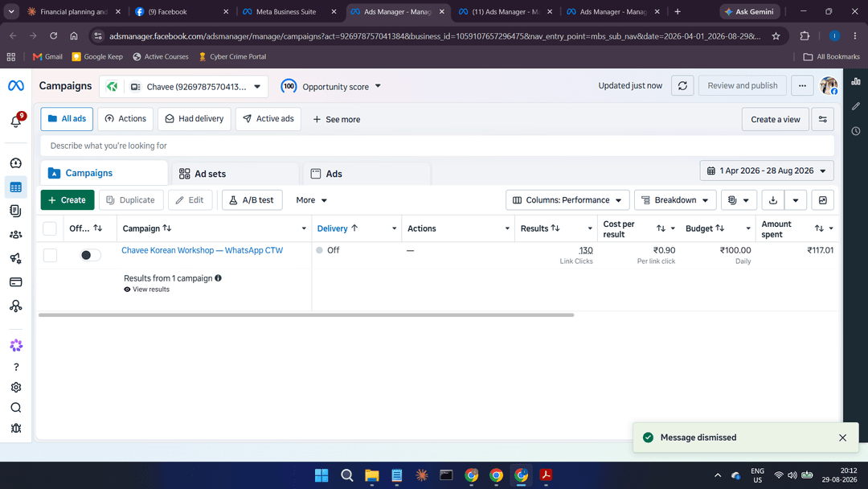Switch to the Ad sets tab

(235, 174)
